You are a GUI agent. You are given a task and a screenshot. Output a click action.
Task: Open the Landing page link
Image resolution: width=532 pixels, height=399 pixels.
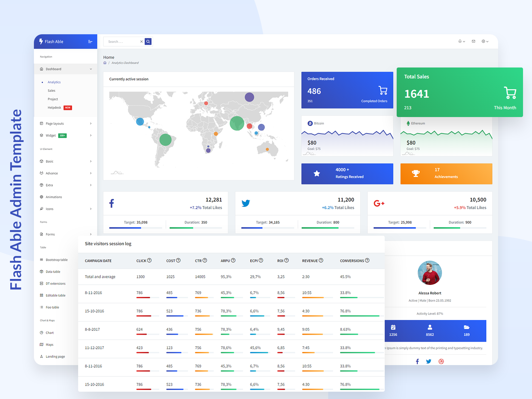(55, 356)
